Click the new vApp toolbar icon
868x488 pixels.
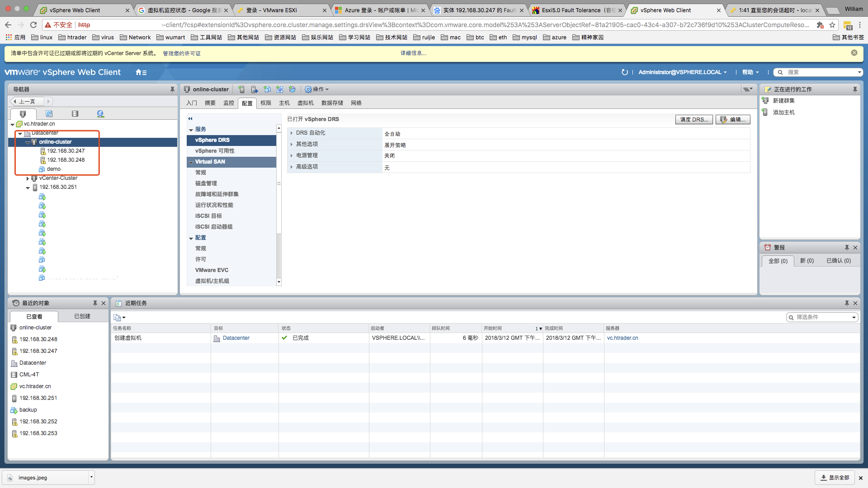tap(280, 89)
